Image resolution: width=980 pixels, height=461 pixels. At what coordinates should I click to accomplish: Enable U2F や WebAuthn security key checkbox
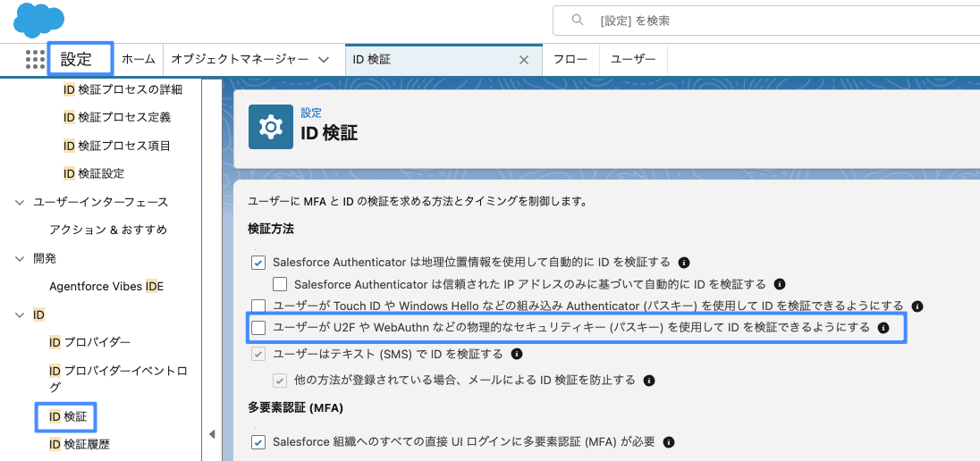[x=258, y=327]
